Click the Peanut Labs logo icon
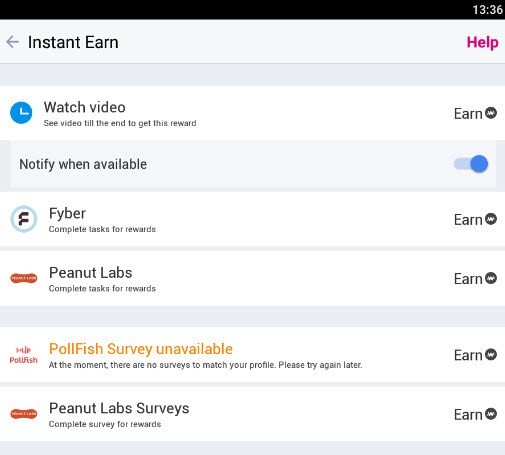This screenshot has width=505, height=455. coord(24,278)
